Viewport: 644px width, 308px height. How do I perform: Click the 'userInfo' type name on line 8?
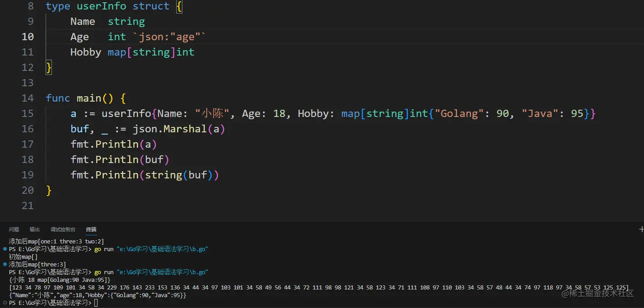pos(102,6)
